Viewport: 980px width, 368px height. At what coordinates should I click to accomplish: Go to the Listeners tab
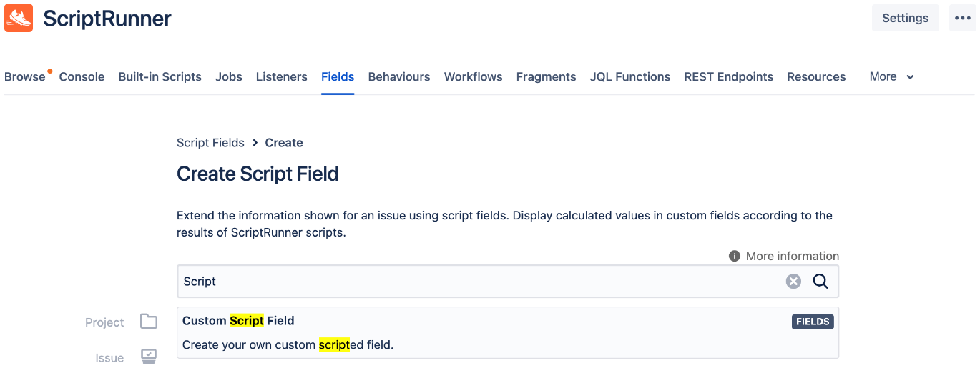click(x=282, y=76)
